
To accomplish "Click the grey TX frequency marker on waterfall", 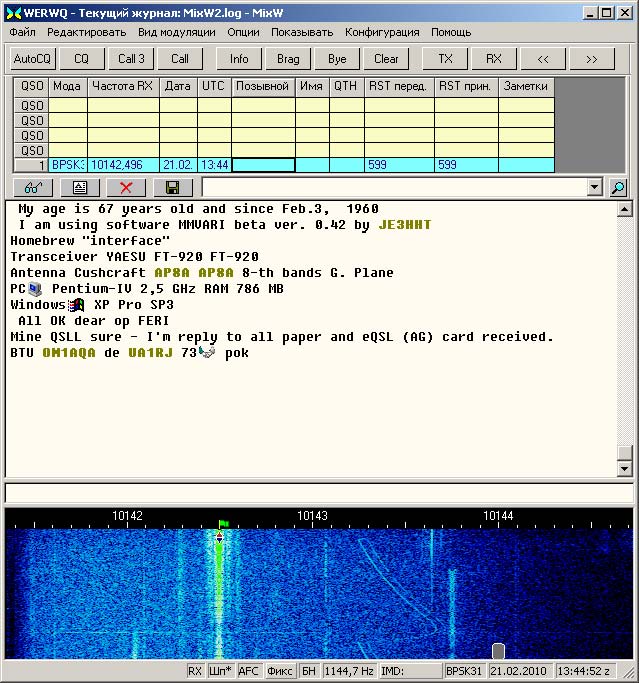I will pos(498,651).
